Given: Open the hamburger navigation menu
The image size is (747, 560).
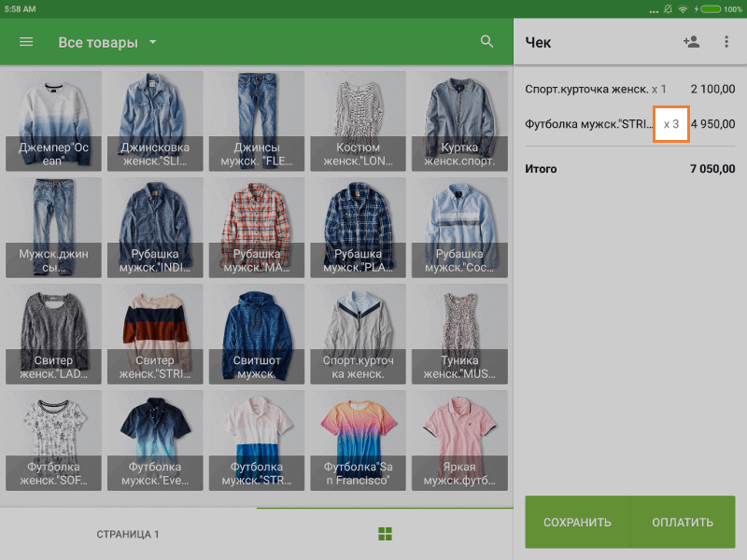Looking at the screenshot, I should coord(26,42).
